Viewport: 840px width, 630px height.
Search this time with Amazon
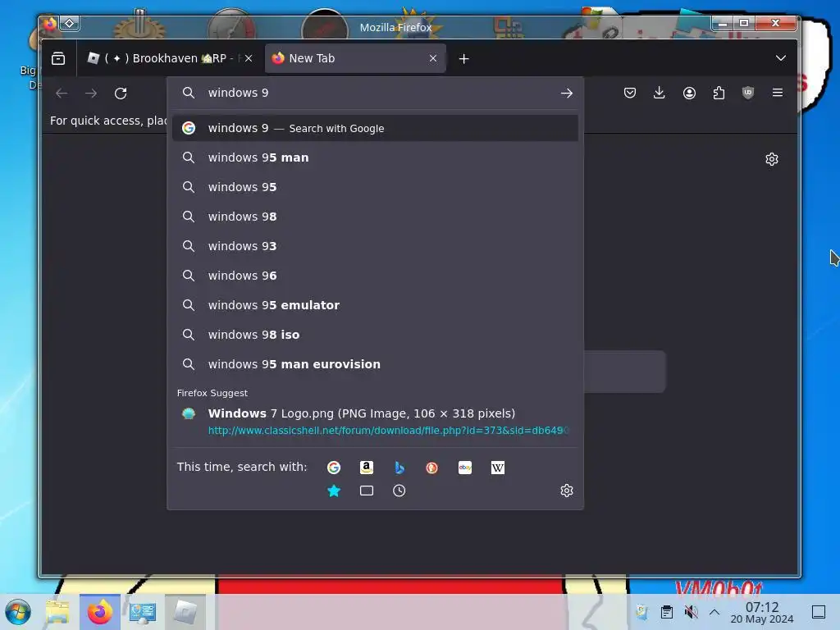click(367, 468)
